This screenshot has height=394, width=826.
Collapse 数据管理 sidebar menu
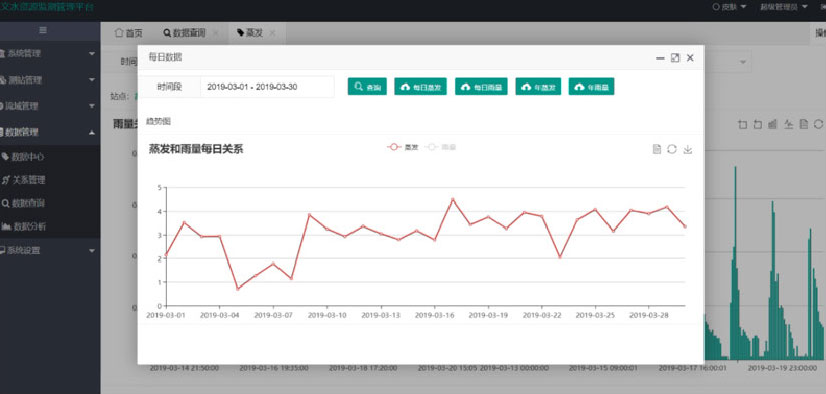[50, 132]
